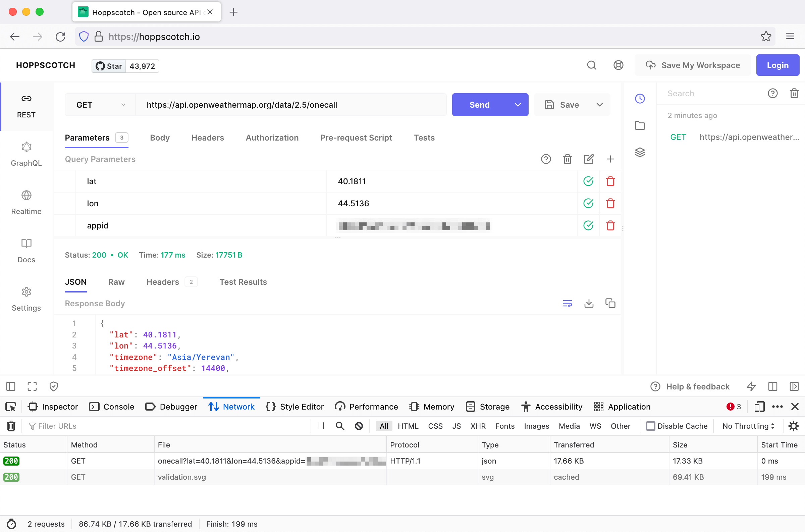805x532 pixels.
Task: Toggle the lon parameter active checkmark
Action: pyautogui.click(x=588, y=204)
